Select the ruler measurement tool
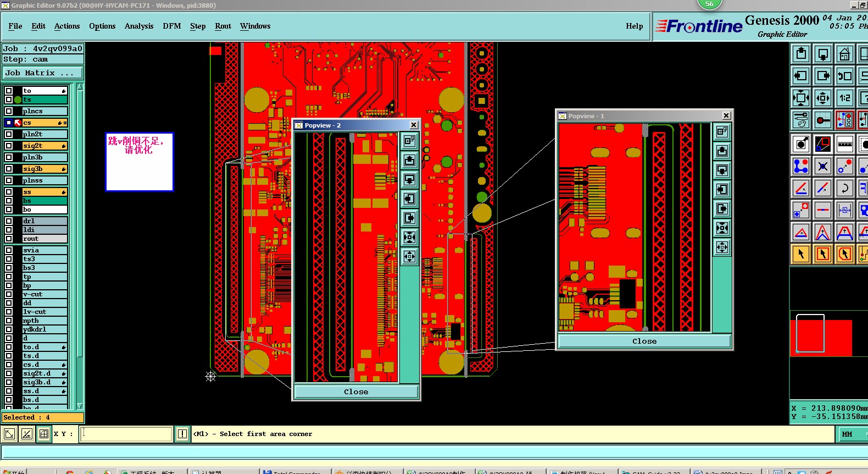 [x=845, y=144]
